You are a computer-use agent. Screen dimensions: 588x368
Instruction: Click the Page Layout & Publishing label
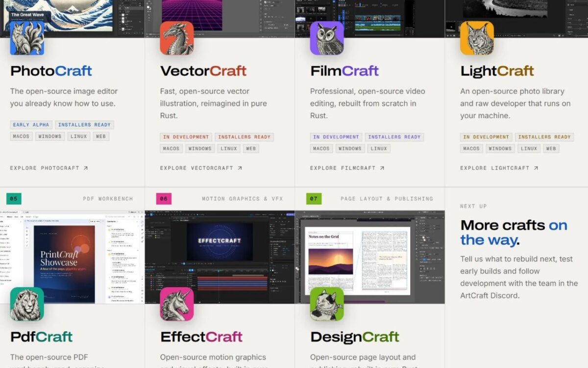387,199
